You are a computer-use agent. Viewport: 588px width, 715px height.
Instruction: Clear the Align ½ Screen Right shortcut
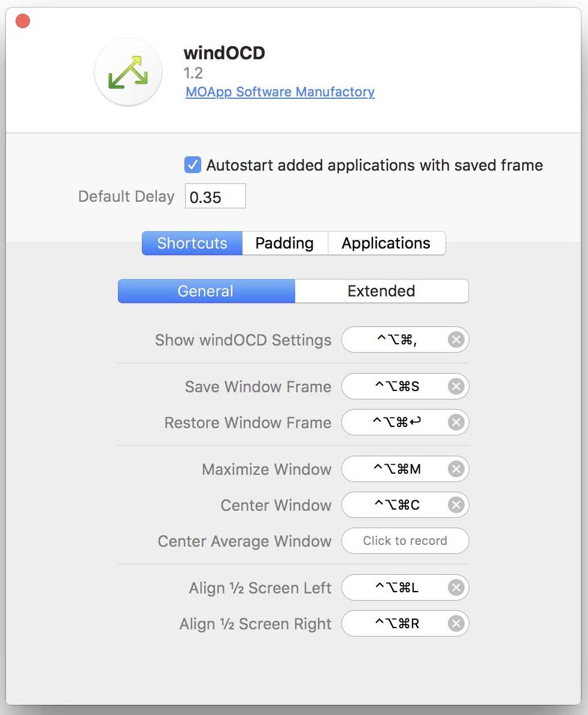tap(456, 623)
